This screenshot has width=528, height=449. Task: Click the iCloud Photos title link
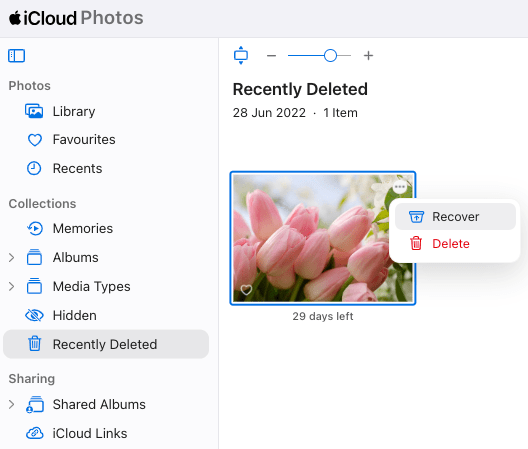76,18
